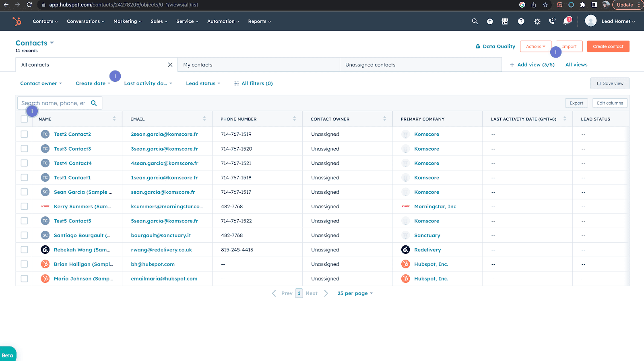Tick the checkbox for Test2 Contact2

25,134
